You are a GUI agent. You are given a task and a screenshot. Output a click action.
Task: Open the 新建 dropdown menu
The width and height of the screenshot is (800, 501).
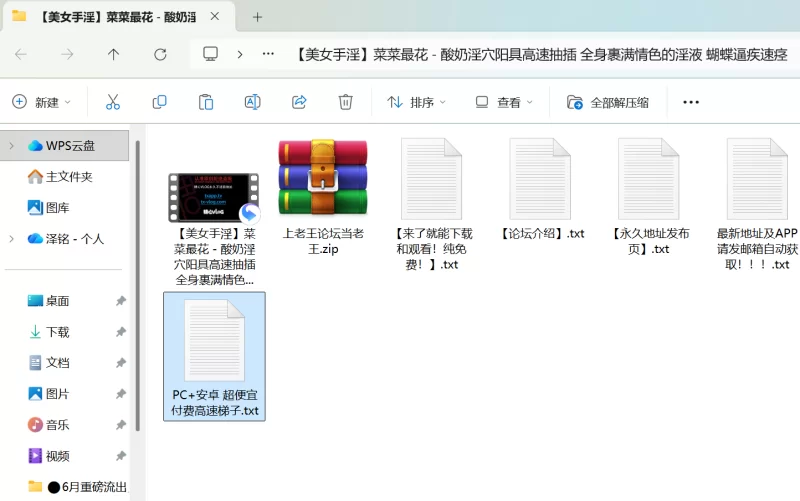click(x=41, y=102)
